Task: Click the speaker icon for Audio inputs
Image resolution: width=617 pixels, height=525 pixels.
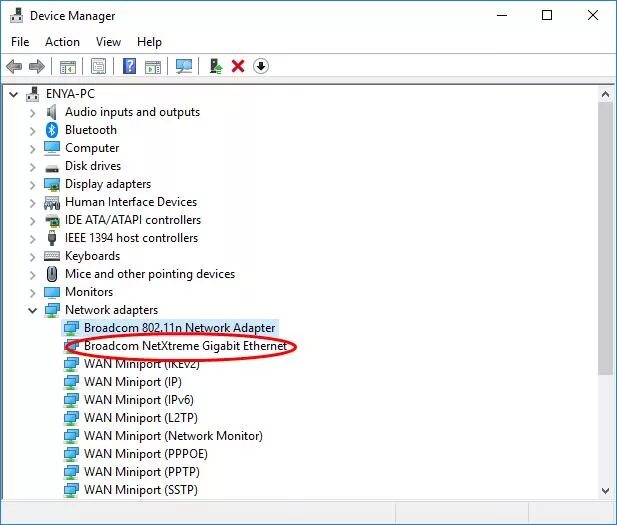Action: [52, 112]
